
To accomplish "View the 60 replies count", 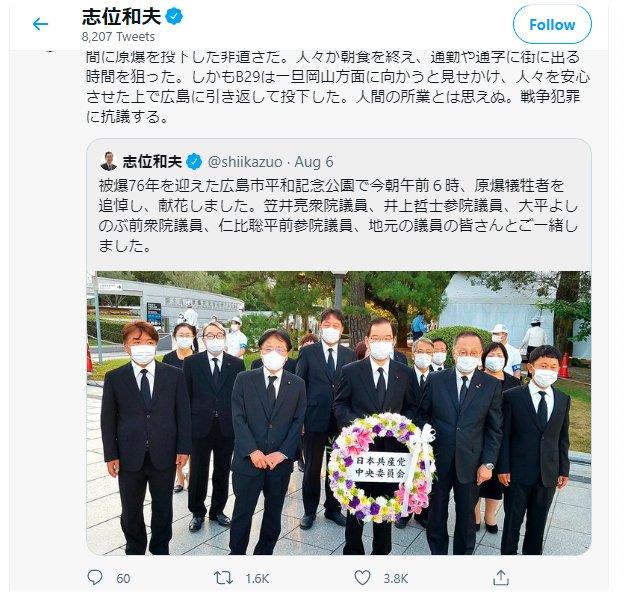I will point(123,578).
